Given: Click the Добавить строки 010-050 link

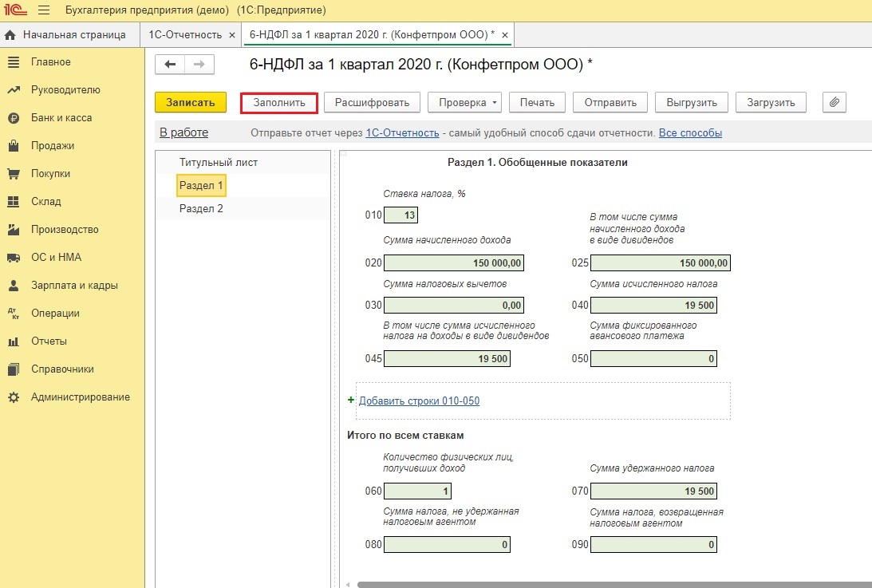Looking at the screenshot, I should click(x=420, y=401).
